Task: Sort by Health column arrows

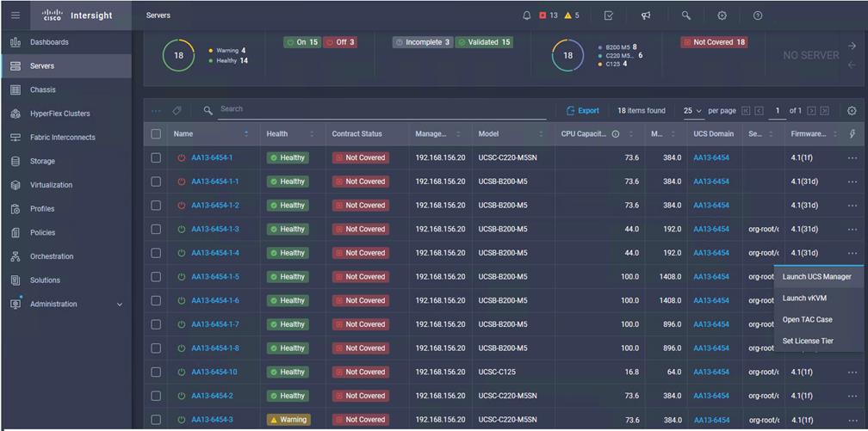Action: [x=312, y=134]
